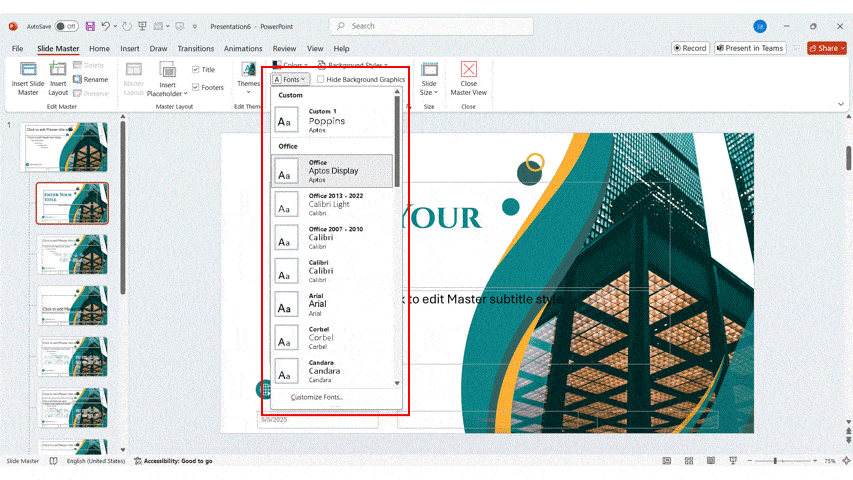Click the Search input box
Viewport: 853px width, 480px height.
click(x=431, y=26)
